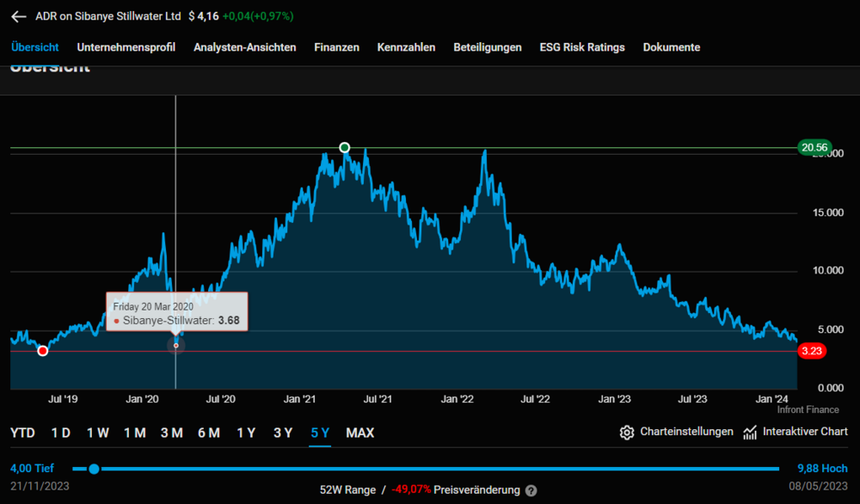This screenshot has width=860, height=504.
Task: Click the -49,07% price change value
Action: coord(411,489)
